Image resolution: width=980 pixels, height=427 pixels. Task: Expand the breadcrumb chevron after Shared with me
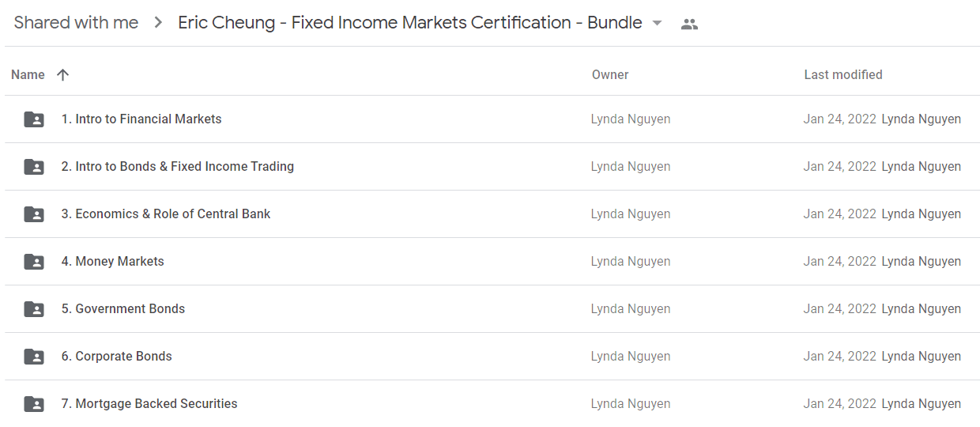[x=158, y=23]
